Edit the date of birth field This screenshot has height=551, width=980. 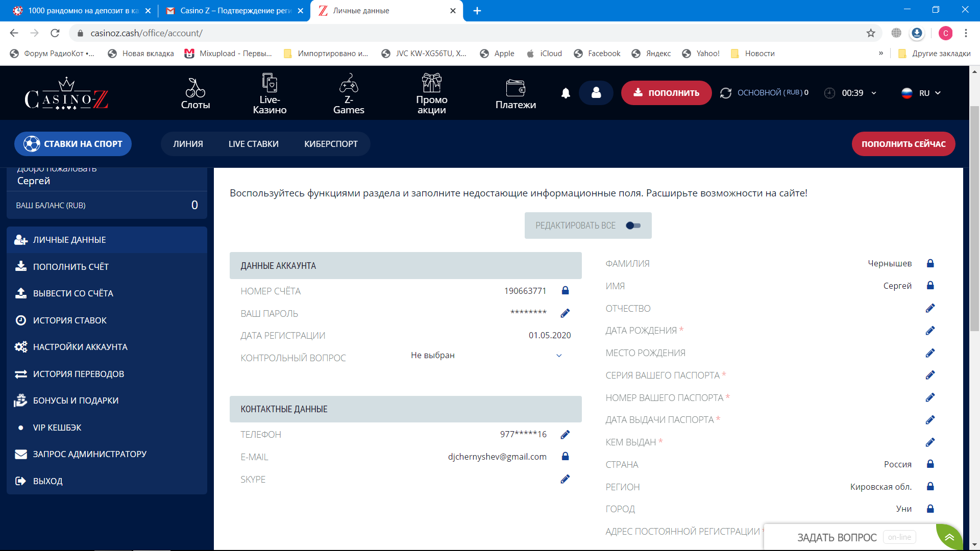(930, 331)
